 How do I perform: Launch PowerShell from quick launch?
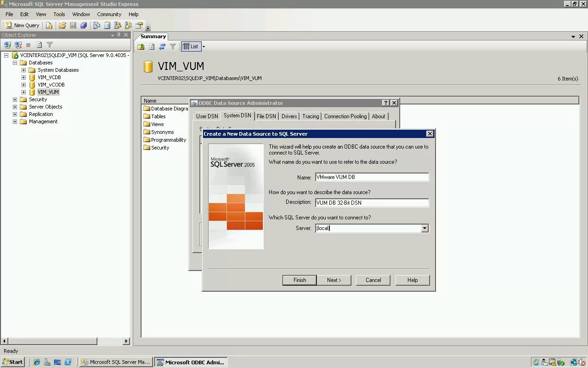[x=68, y=362]
